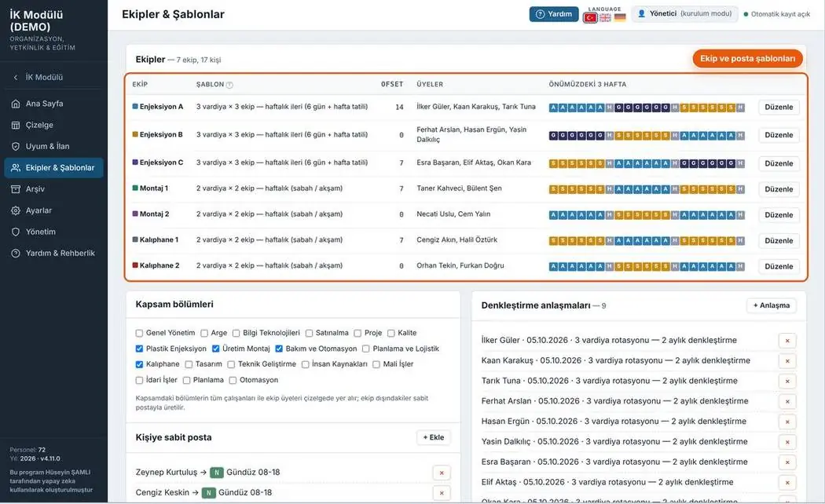This screenshot has width=825, height=504.
Task: Open Yardım & Rehberlik question-mark icon
Action: click(x=16, y=254)
